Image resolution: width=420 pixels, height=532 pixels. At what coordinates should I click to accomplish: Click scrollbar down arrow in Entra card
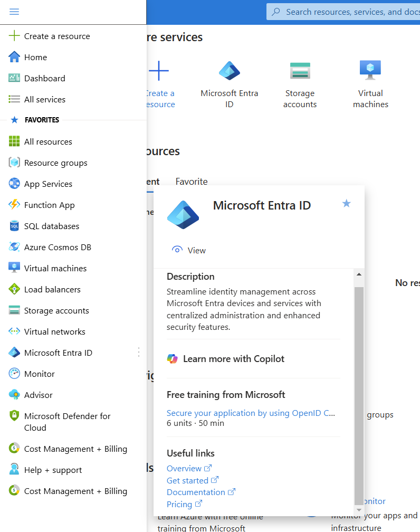point(359,510)
